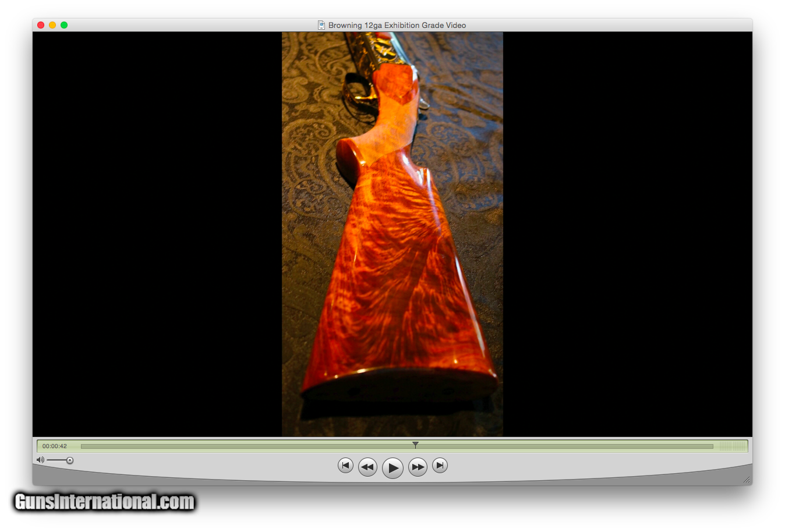Click the fast-forward button

tap(418, 467)
